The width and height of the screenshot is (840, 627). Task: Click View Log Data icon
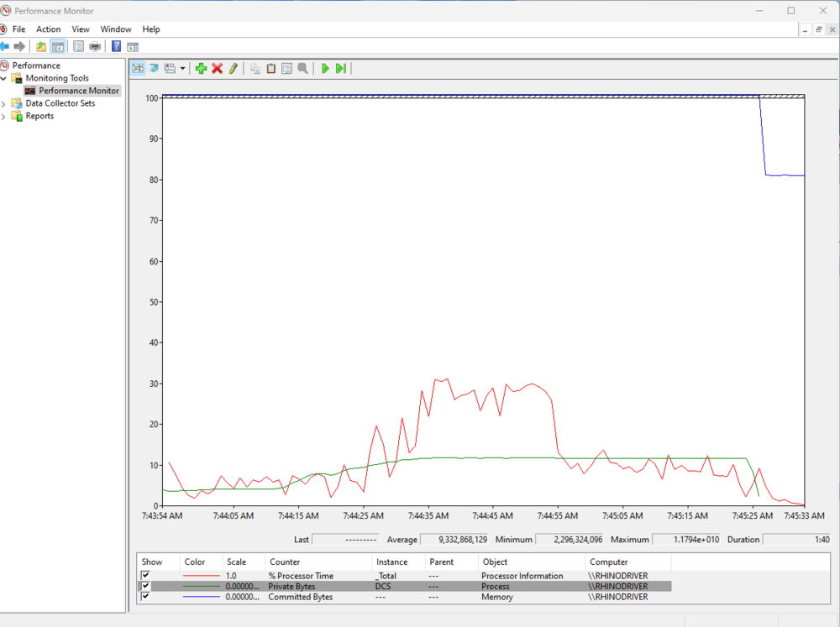click(x=154, y=69)
